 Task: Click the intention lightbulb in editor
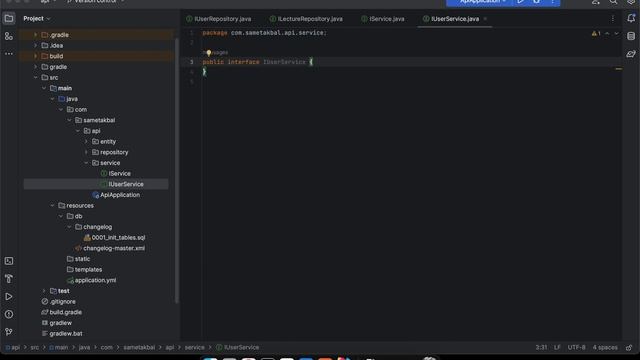(x=209, y=53)
